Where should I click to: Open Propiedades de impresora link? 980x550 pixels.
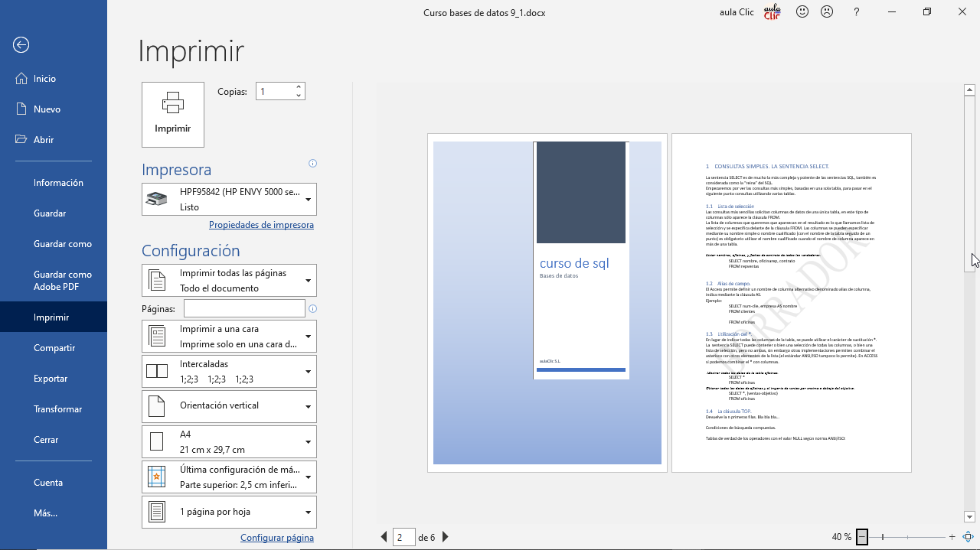click(261, 225)
